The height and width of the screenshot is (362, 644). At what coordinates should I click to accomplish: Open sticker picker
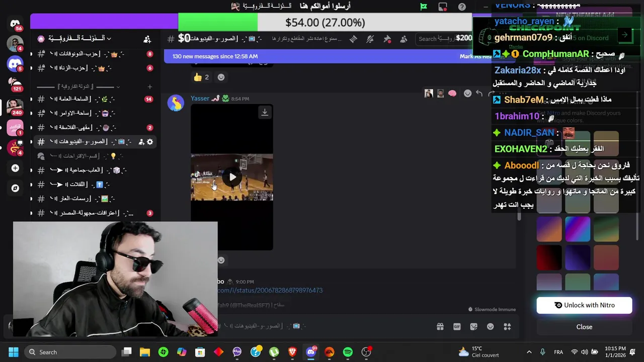[x=473, y=327]
